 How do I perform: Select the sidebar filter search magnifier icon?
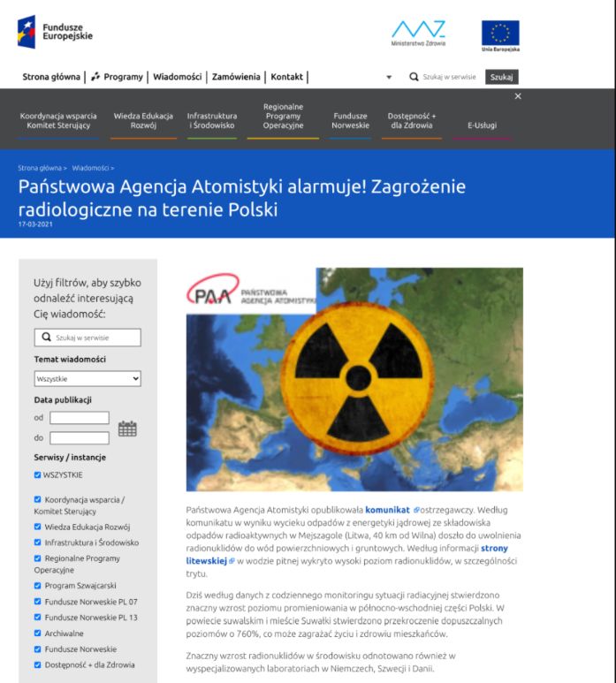(x=46, y=337)
